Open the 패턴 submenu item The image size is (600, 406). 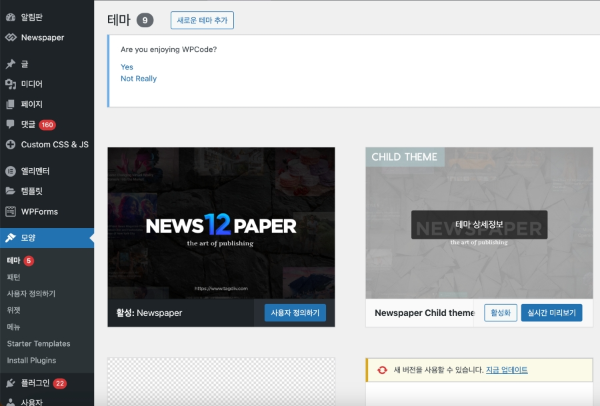13,277
